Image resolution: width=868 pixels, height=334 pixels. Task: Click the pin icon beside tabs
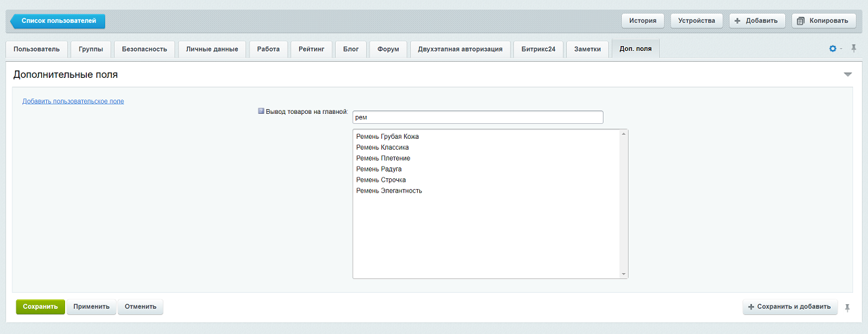click(853, 49)
